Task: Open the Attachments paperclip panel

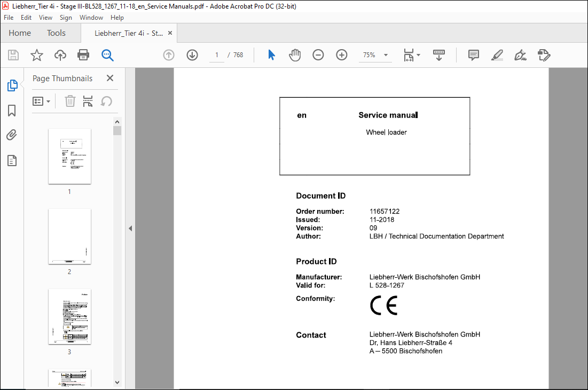Action: [12, 135]
